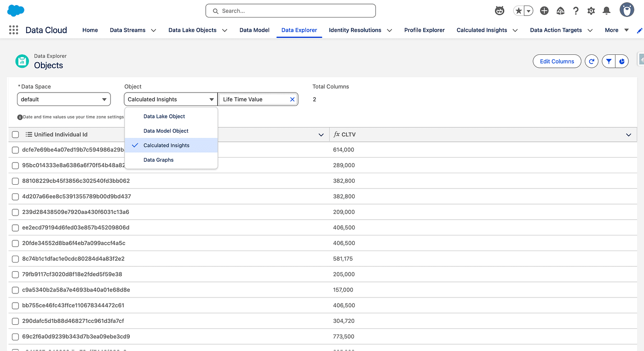644x351 pixels.
Task: Click the Help question mark icon
Action: pos(575,11)
